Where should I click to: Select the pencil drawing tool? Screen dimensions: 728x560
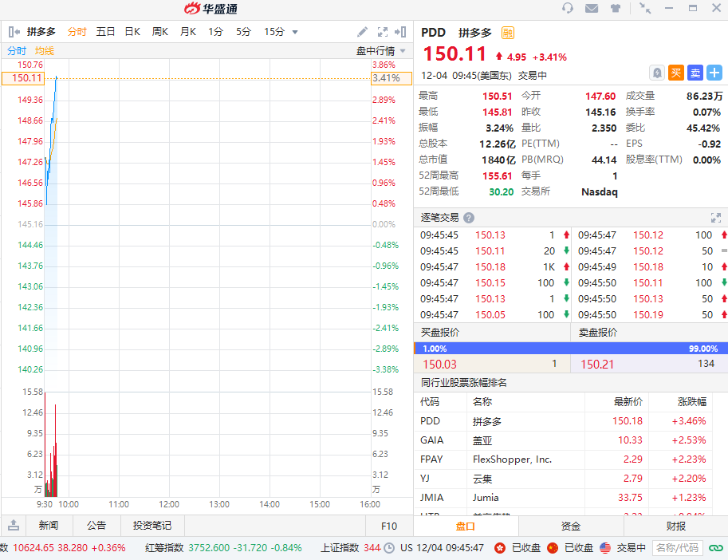coord(362,32)
